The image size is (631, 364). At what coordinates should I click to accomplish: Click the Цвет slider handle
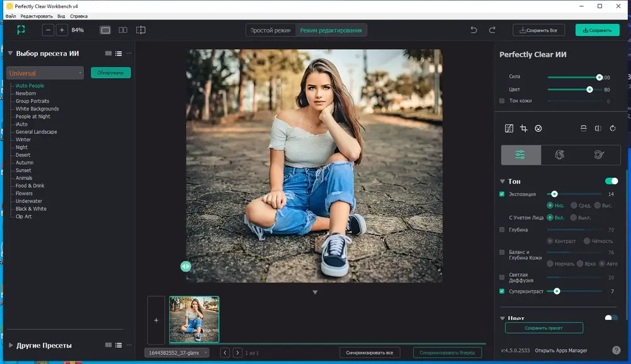pyautogui.click(x=589, y=90)
